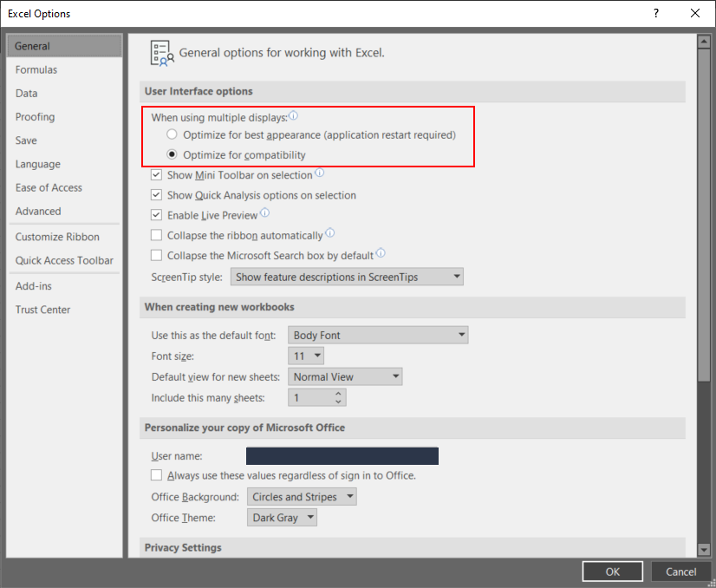Expand the Office Theme dropdown
Viewport: 716px width, 588px height.
283,518
